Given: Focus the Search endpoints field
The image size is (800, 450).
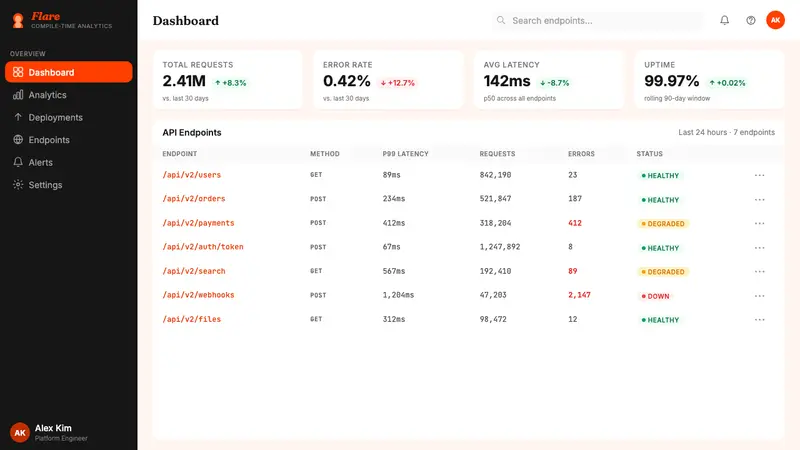Looking at the screenshot, I should click(x=597, y=20).
